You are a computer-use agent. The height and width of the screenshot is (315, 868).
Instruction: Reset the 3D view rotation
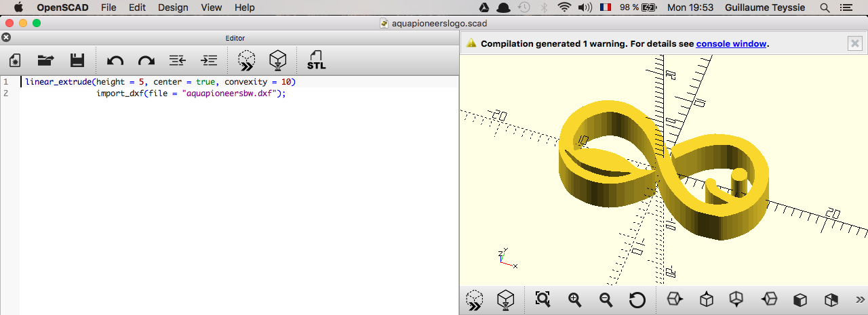[637, 299]
